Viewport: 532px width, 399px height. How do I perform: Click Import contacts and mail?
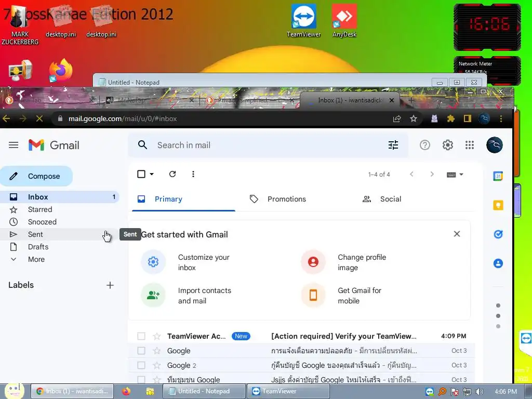coord(204,296)
